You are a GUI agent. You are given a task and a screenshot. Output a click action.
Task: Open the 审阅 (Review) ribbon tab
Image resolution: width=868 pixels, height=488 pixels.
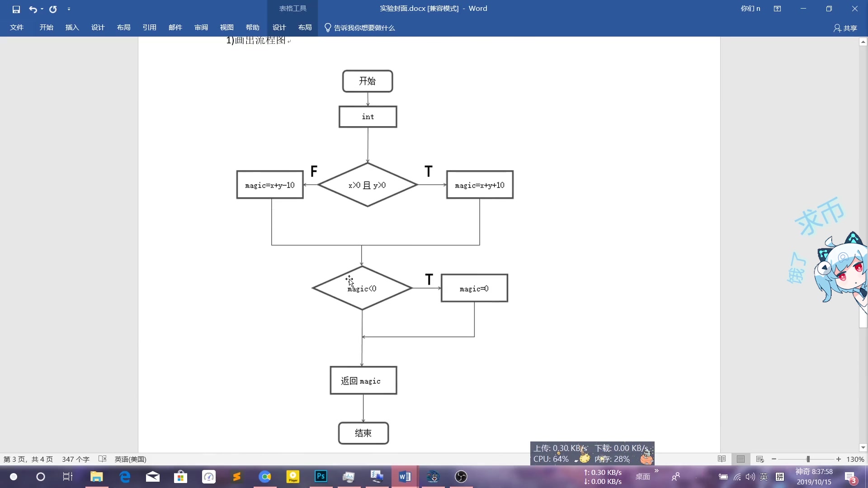(x=201, y=28)
